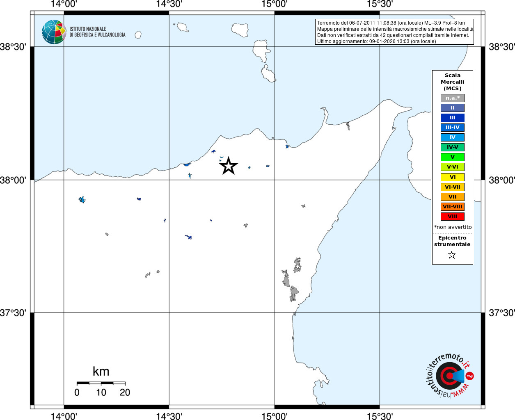Click the km scale bar
Viewport: 515px width, 420px height.
click(101, 383)
